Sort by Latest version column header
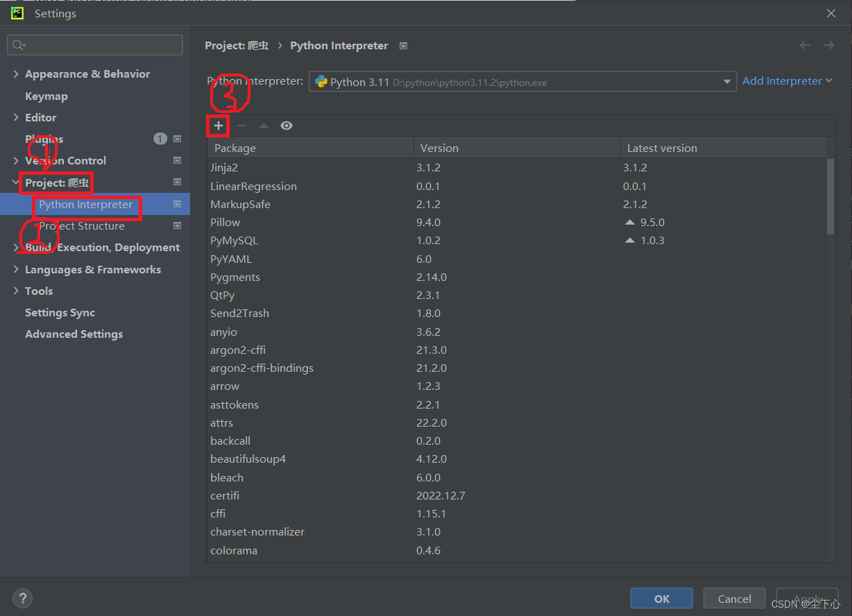The image size is (852, 616). tap(723, 148)
